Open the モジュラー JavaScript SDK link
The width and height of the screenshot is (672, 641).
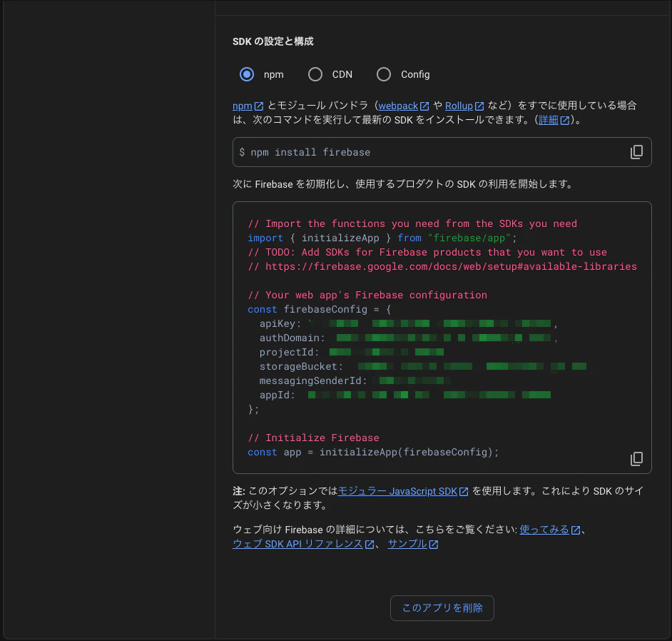(x=398, y=491)
